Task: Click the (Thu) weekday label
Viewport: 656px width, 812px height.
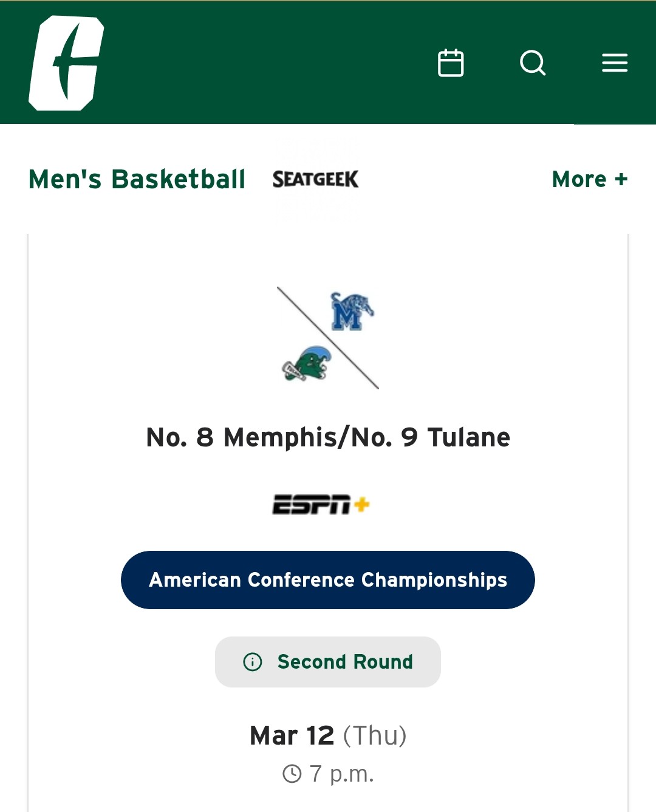Action: pyautogui.click(x=375, y=735)
